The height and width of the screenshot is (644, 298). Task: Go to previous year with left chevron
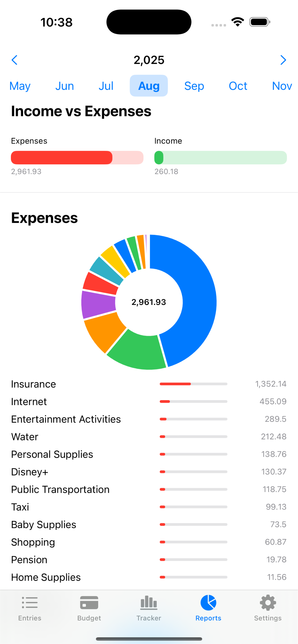coord(15,60)
